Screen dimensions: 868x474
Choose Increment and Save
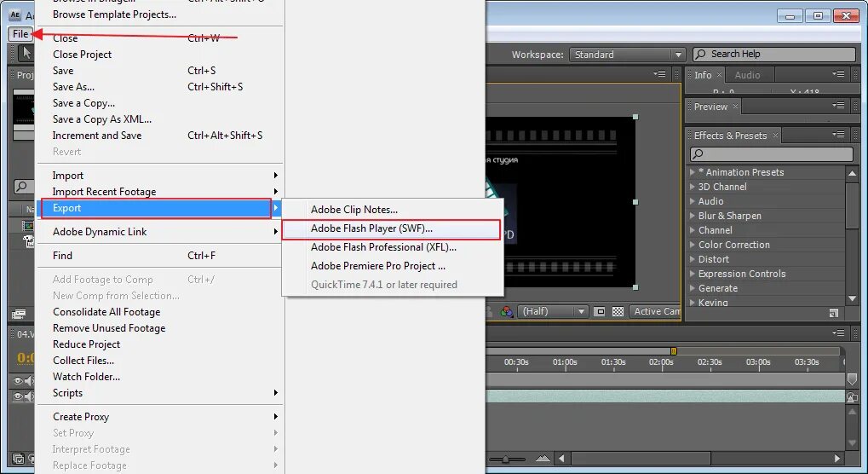tap(160, 136)
